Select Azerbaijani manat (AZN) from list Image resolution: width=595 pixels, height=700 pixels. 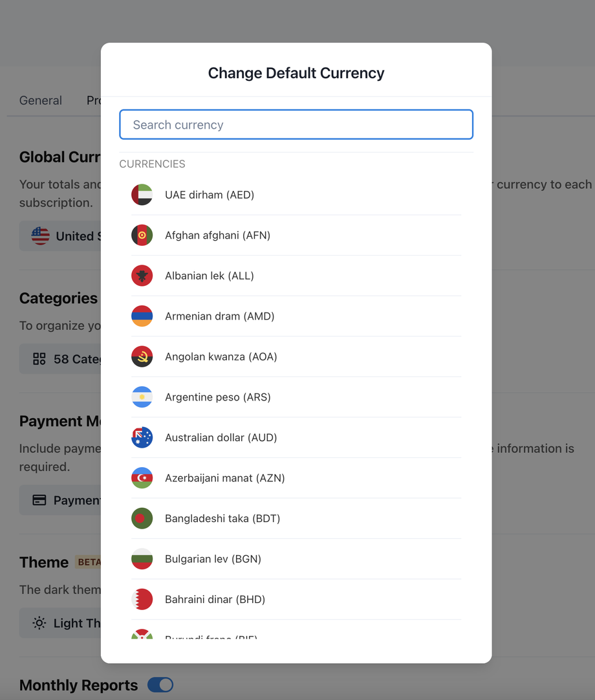[225, 478]
